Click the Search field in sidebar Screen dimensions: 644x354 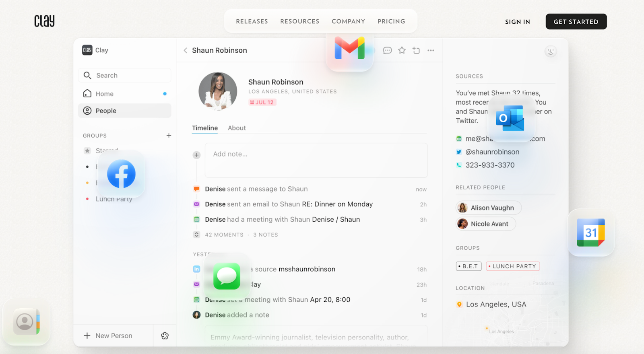(x=125, y=75)
